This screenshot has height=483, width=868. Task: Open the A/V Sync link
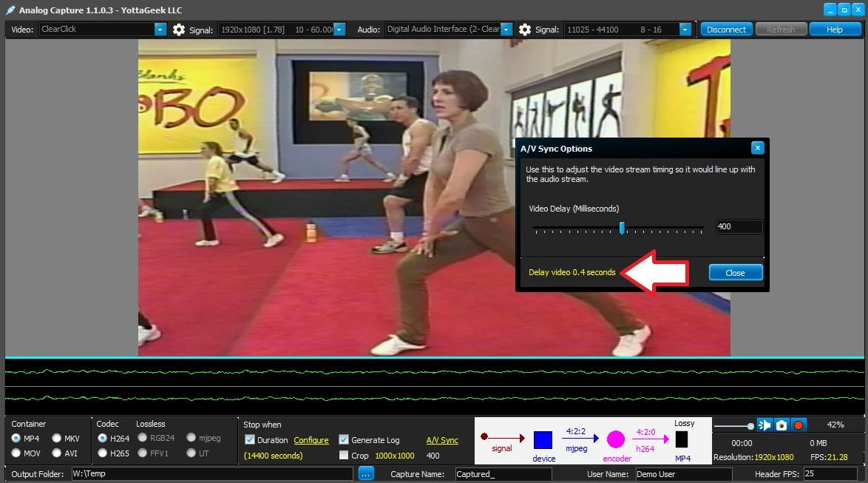pyautogui.click(x=442, y=440)
